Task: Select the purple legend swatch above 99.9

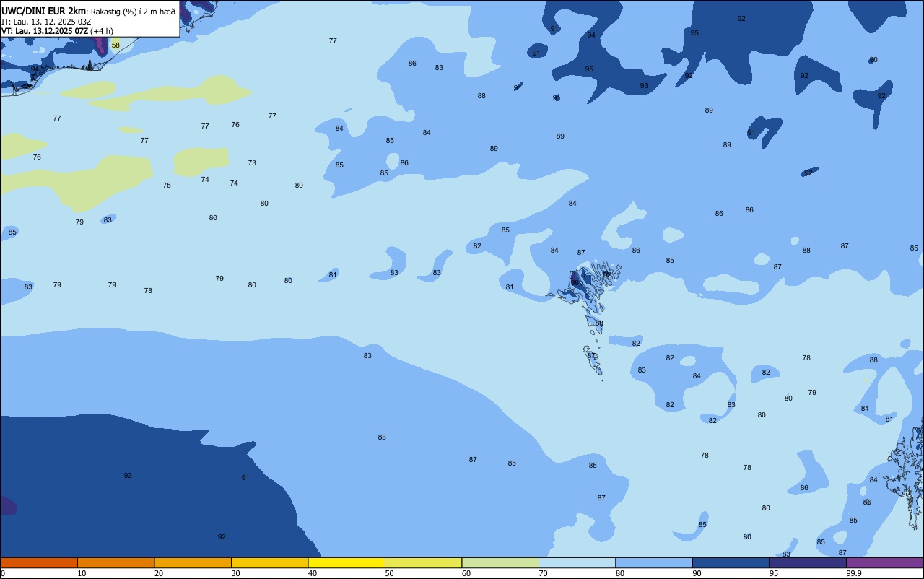Action: (884, 562)
